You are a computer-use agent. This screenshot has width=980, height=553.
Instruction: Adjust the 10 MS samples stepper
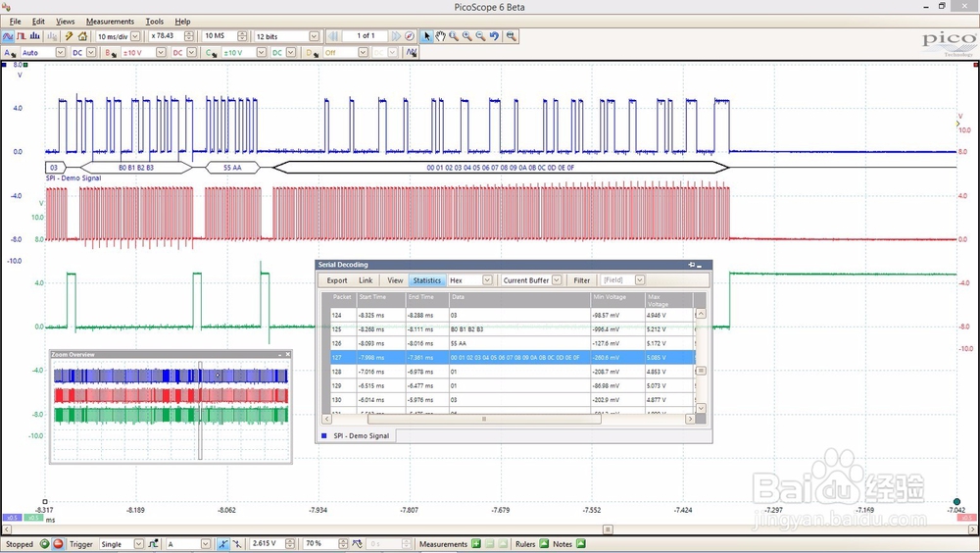point(242,36)
